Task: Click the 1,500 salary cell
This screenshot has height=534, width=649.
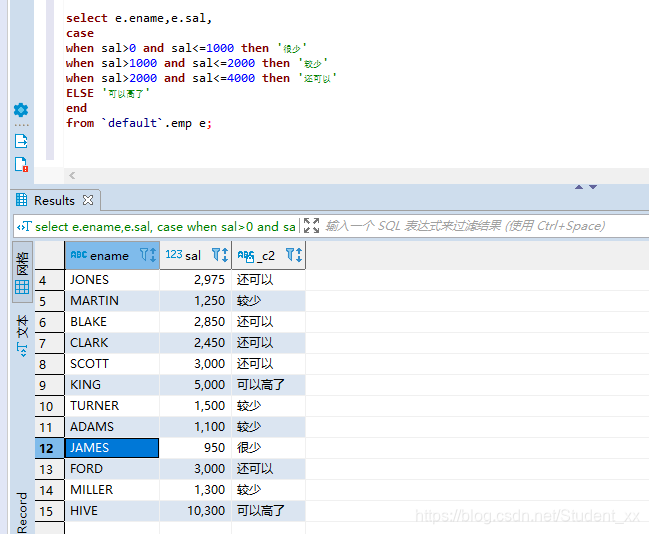Action: coord(195,406)
